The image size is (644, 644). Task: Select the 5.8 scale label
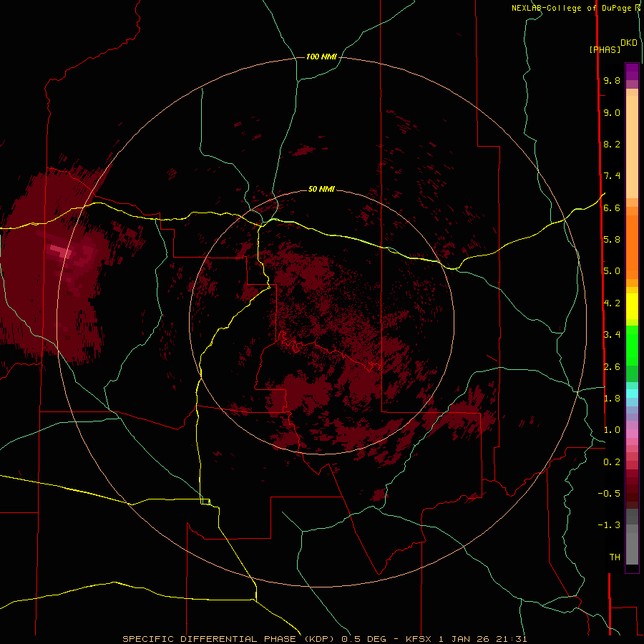(x=612, y=240)
